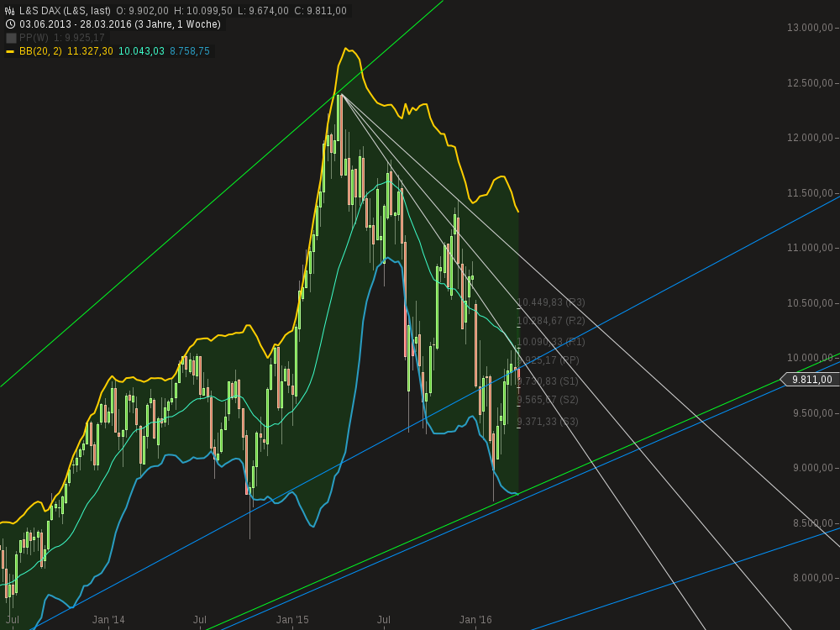
Task: Click the low value L: 9.674,00 in header
Action: [263, 11]
